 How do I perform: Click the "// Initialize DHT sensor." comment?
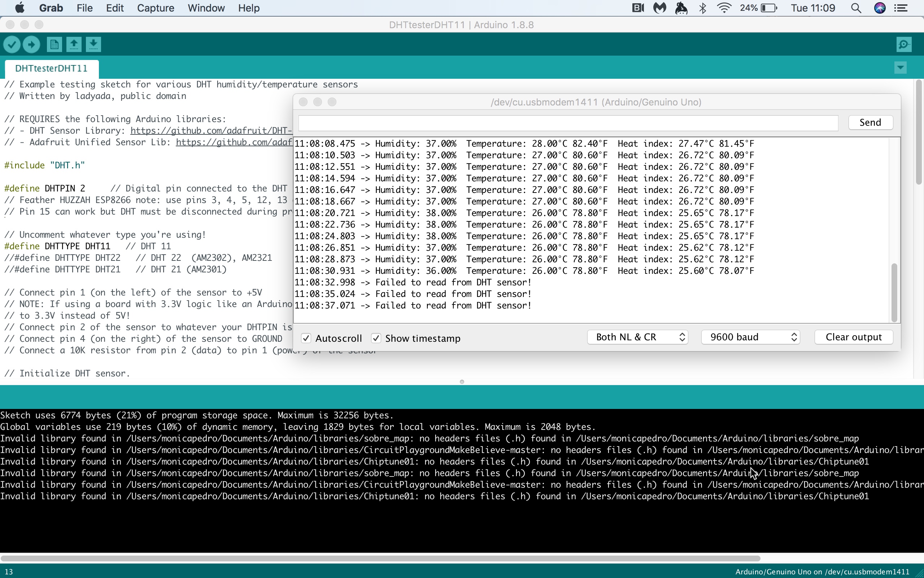click(67, 374)
